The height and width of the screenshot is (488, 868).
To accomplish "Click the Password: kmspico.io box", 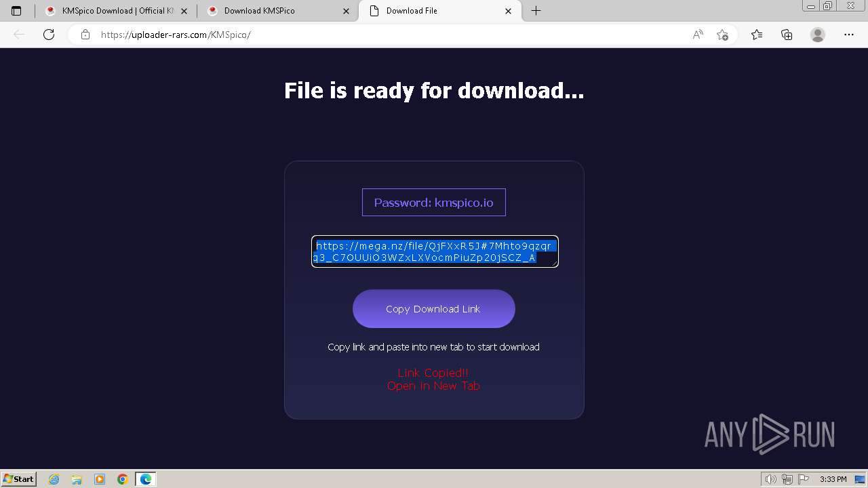I will (434, 203).
